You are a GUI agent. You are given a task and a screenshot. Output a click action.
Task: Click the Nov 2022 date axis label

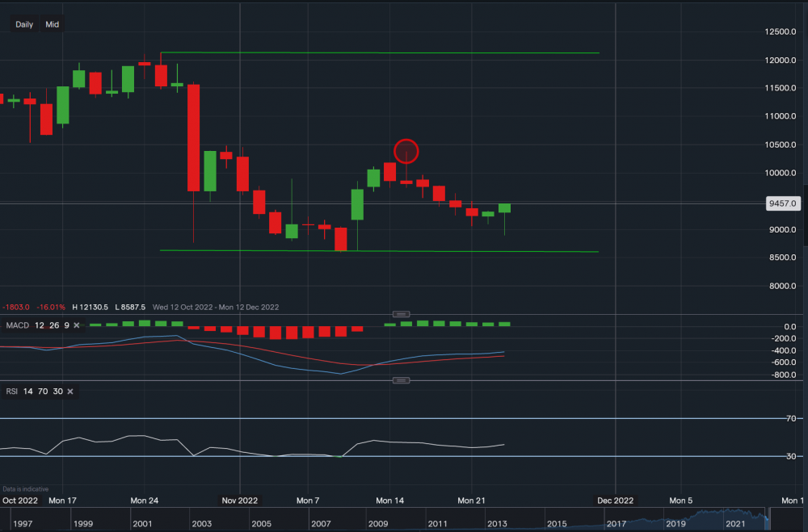[239, 501]
